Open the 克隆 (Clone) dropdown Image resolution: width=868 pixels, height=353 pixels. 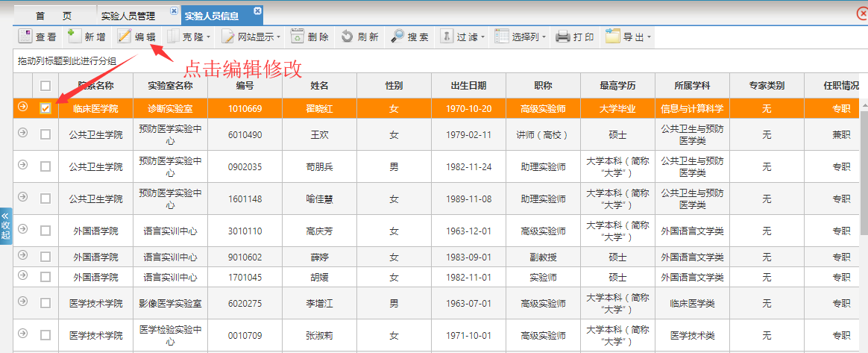point(189,37)
